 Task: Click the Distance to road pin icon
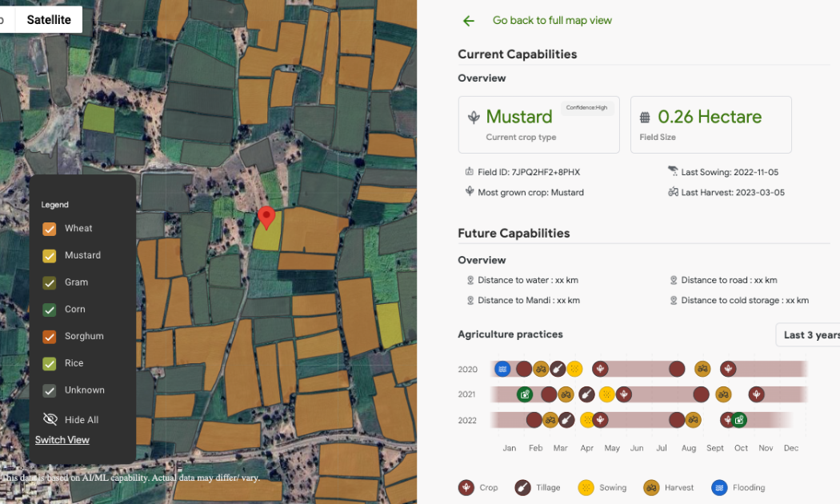point(674,280)
